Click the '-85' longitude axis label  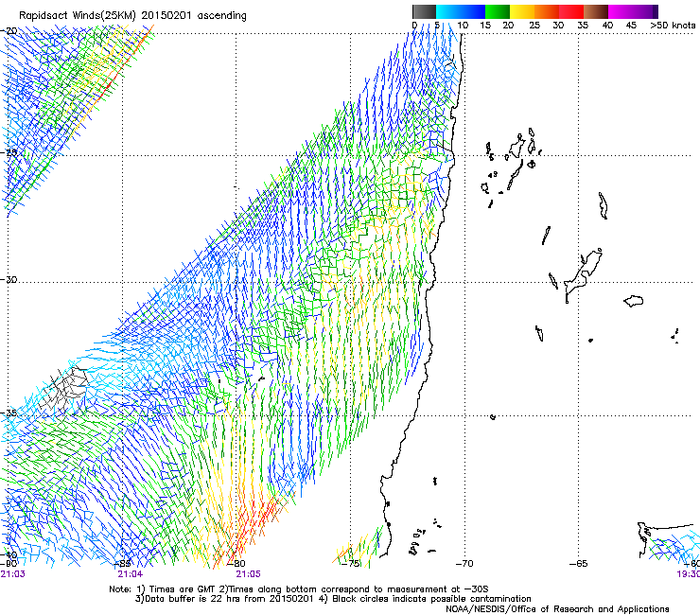coord(122,564)
